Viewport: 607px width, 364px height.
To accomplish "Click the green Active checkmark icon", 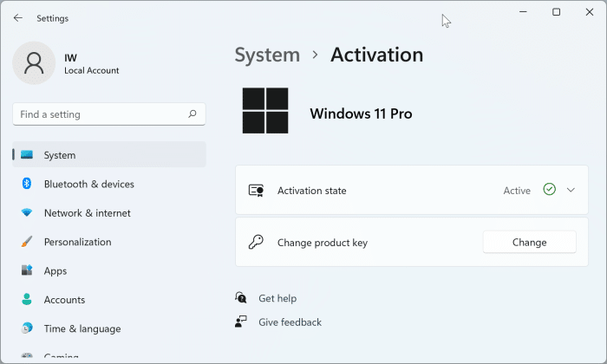I will click(549, 189).
